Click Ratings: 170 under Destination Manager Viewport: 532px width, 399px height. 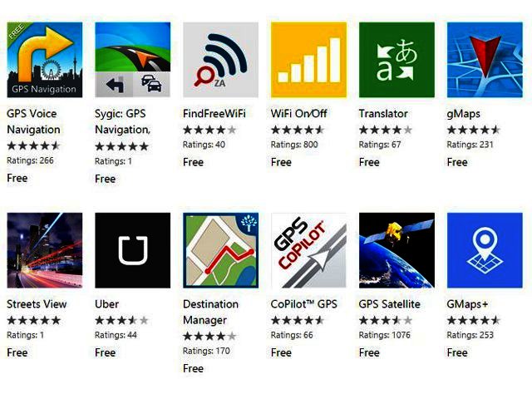point(206,351)
